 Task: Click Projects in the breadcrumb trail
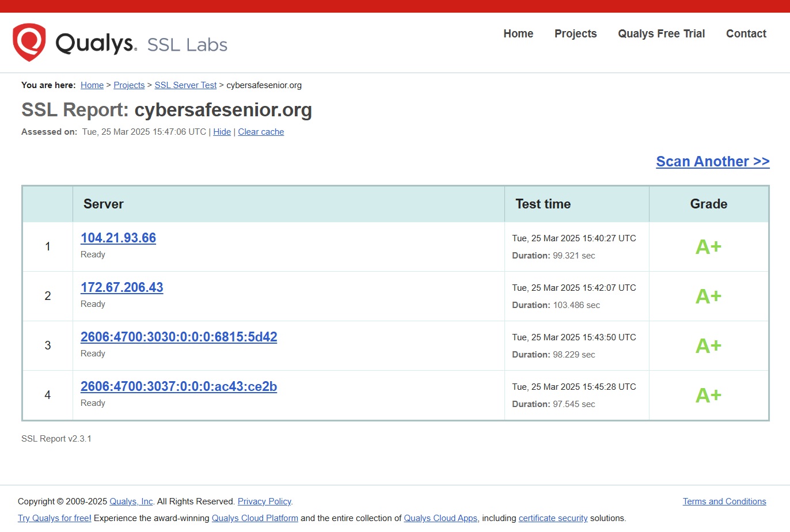pos(129,85)
